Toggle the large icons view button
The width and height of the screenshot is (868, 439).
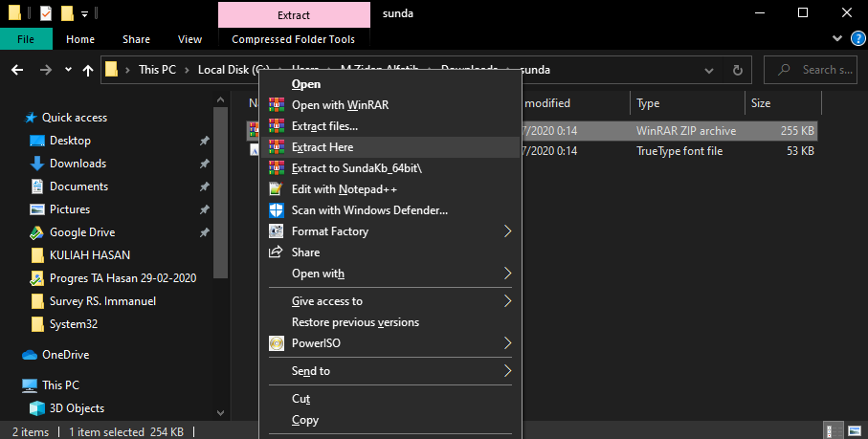coord(855,431)
